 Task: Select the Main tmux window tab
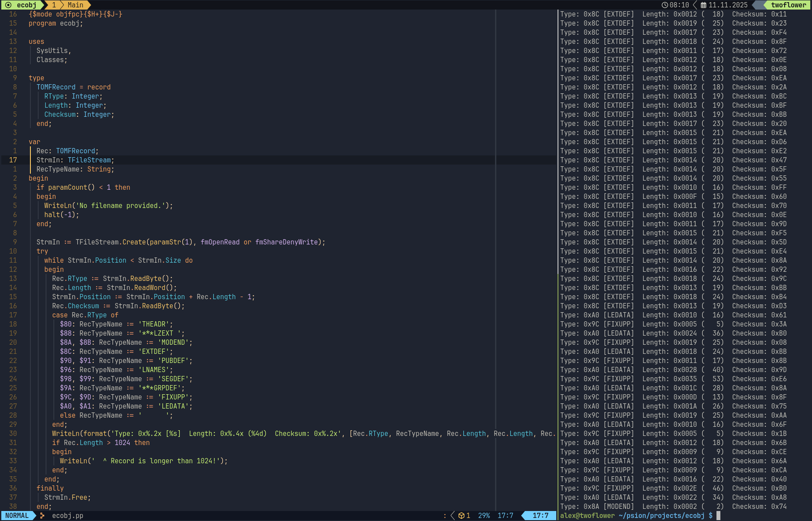pyautogui.click(x=75, y=5)
